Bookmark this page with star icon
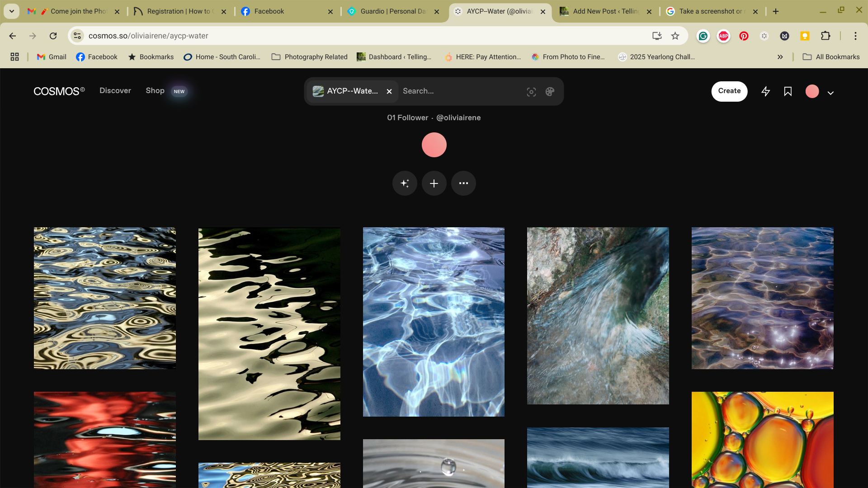Viewport: 868px width, 488px height. coord(675,36)
